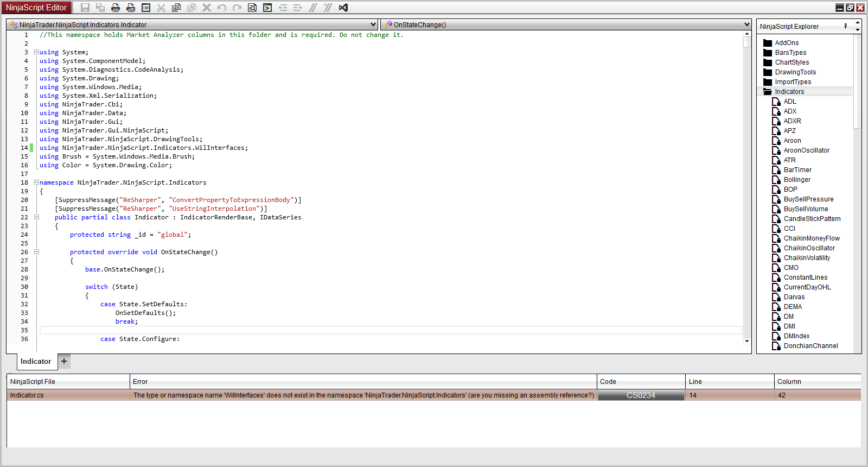868x467 pixels.
Task: Add a new editor tab
Action: [64, 361]
